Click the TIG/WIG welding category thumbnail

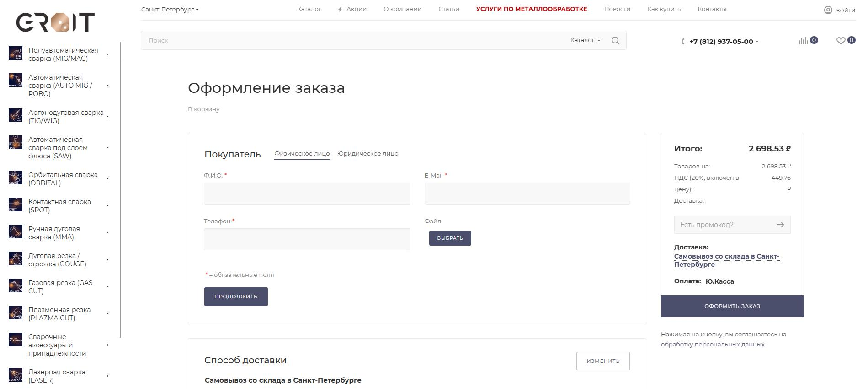16,115
